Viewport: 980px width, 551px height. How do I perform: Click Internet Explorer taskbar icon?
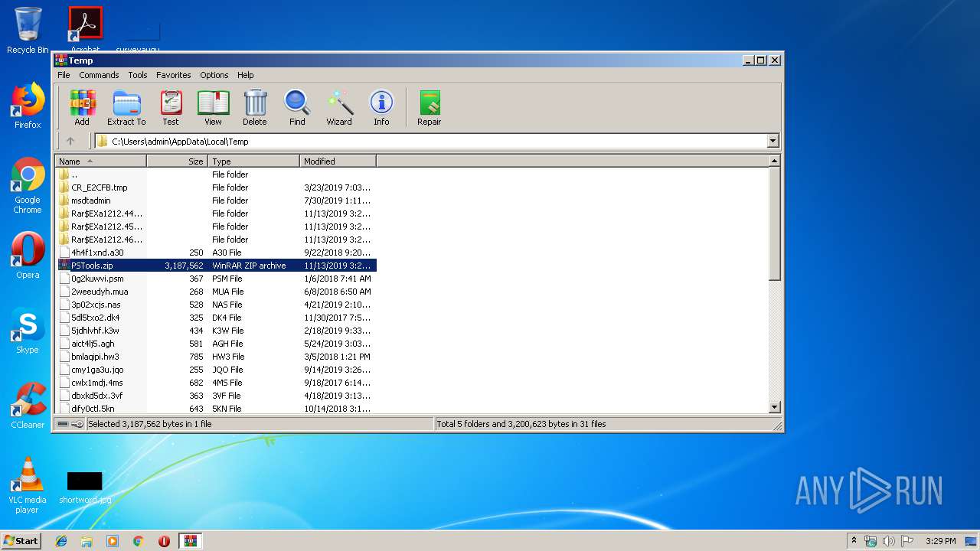(61, 541)
